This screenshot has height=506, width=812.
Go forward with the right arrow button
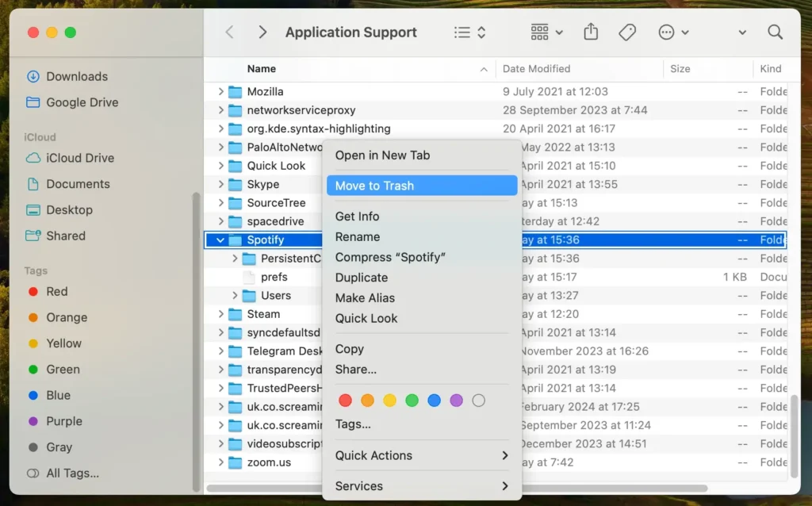(x=262, y=32)
